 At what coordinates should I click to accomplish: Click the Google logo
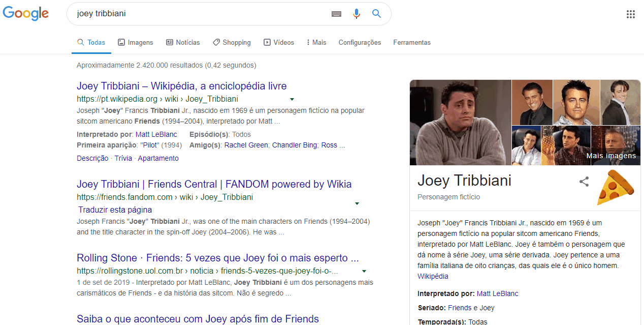click(x=26, y=14)
